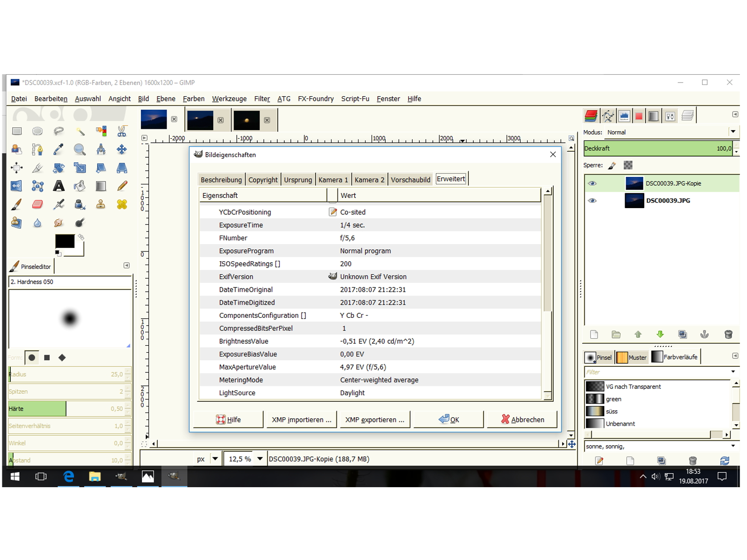747x560 pixels.
Task: Delete layer using the trash icon
Action: [728, 334]
